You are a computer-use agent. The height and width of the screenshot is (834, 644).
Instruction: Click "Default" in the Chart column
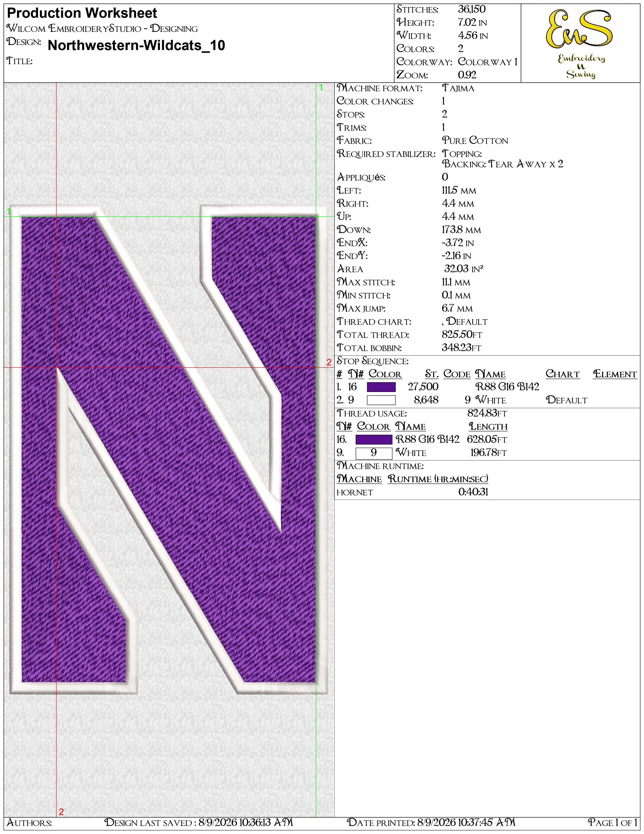coord(566,400)
